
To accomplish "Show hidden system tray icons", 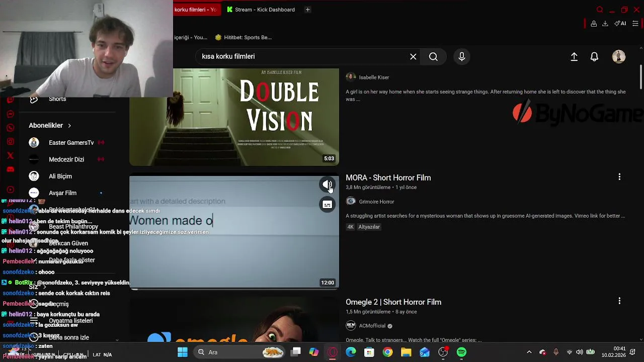I will pos(529,352).
